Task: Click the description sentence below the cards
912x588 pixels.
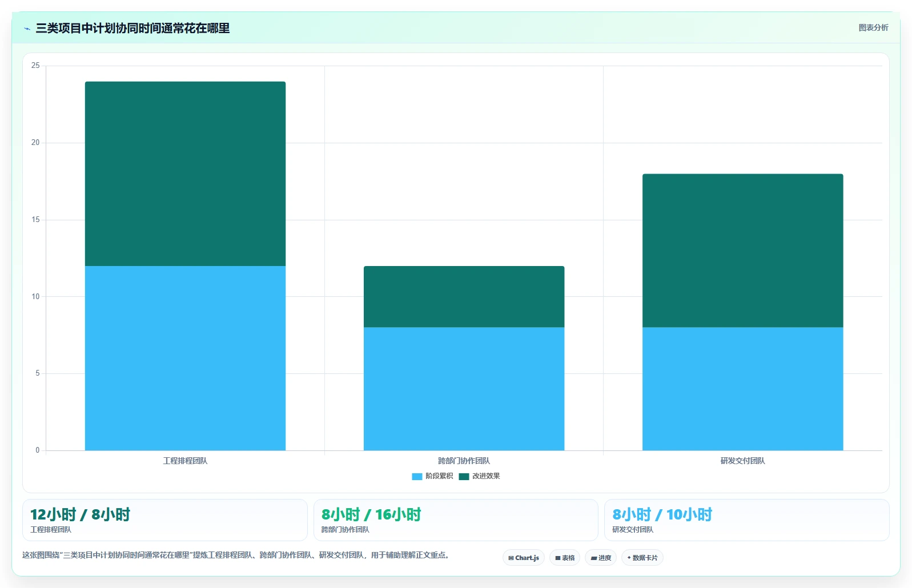Action: tap(235, 555)
